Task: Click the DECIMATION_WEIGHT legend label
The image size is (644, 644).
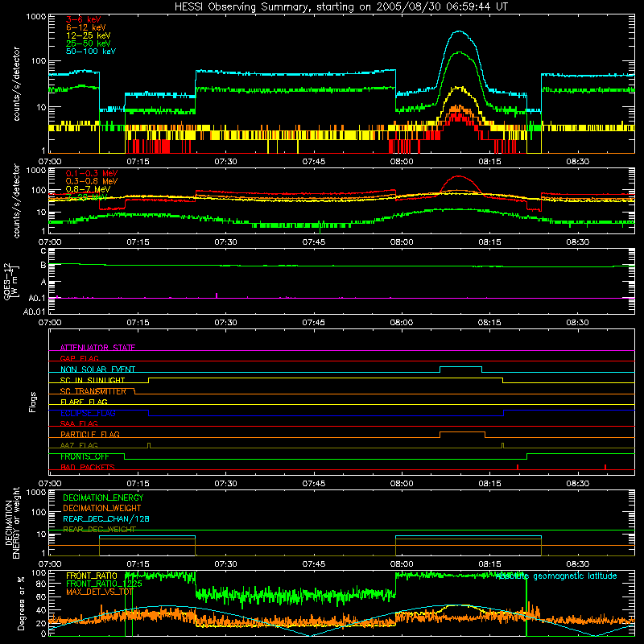Action: [x=102, y=508]
